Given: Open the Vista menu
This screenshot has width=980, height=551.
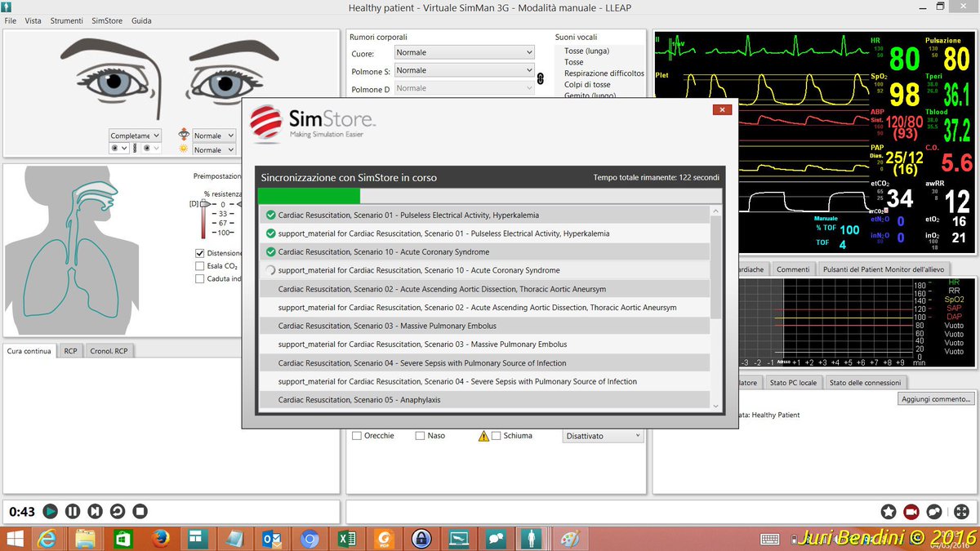Looking at the screenshot, I should tap(33, 20).
